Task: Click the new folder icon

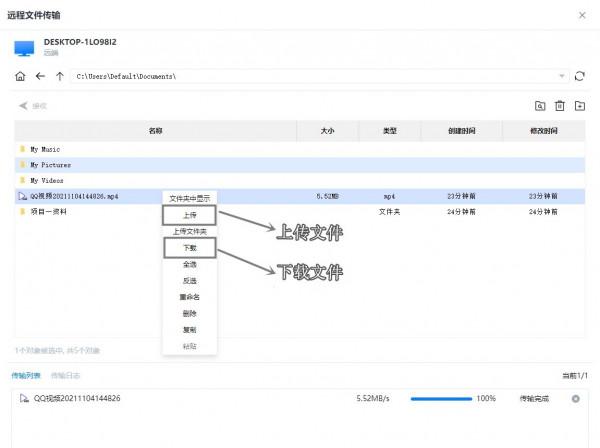Action: [x=580, y=105]
